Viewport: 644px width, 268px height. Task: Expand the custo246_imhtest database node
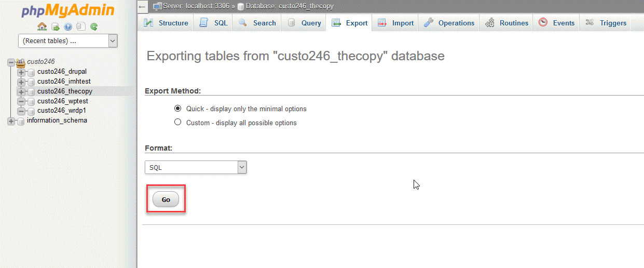[21, 82]
